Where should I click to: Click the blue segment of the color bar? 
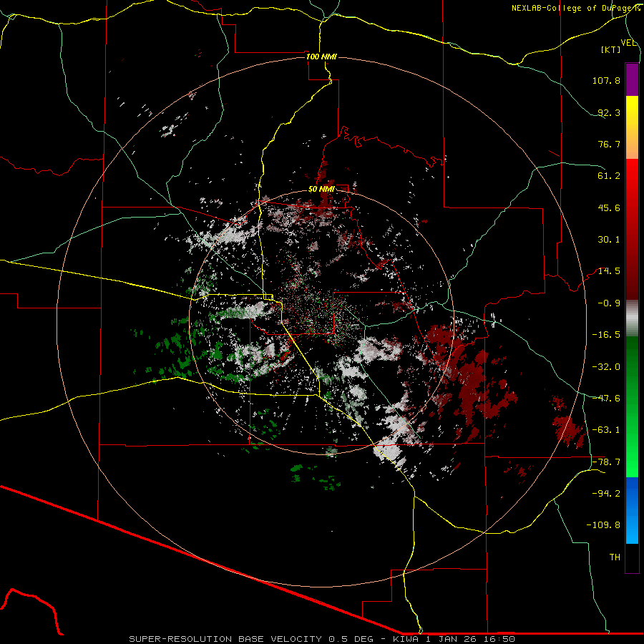[632, 510]
